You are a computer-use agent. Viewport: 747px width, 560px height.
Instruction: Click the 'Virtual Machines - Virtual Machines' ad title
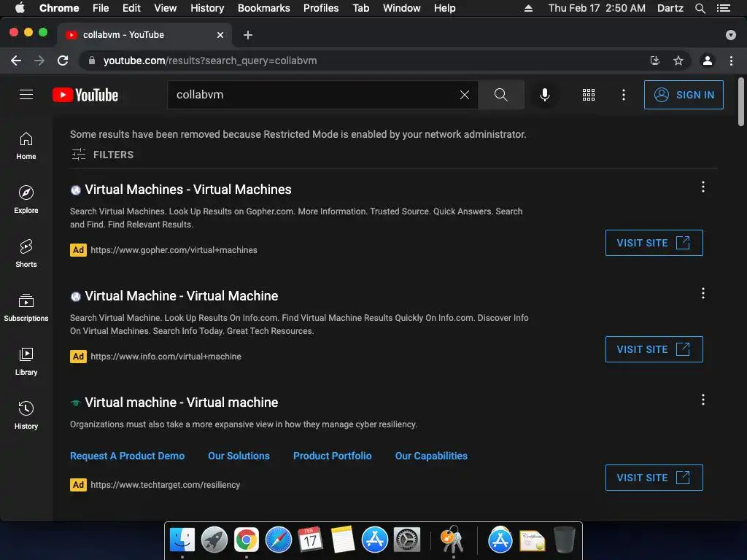(x=187, y=190)
